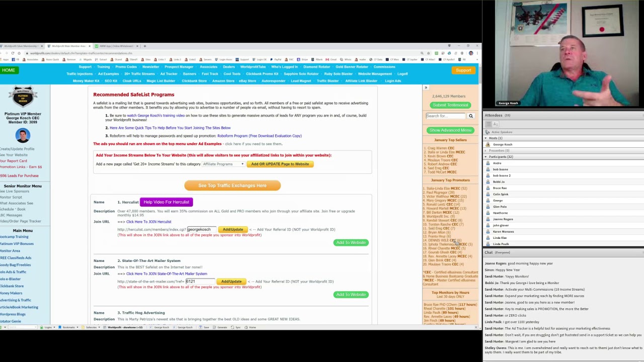The width and height of the screenshot is (644, 362).
Task: Open the Traffic Blaster menu item
Action: coord(328,81)
